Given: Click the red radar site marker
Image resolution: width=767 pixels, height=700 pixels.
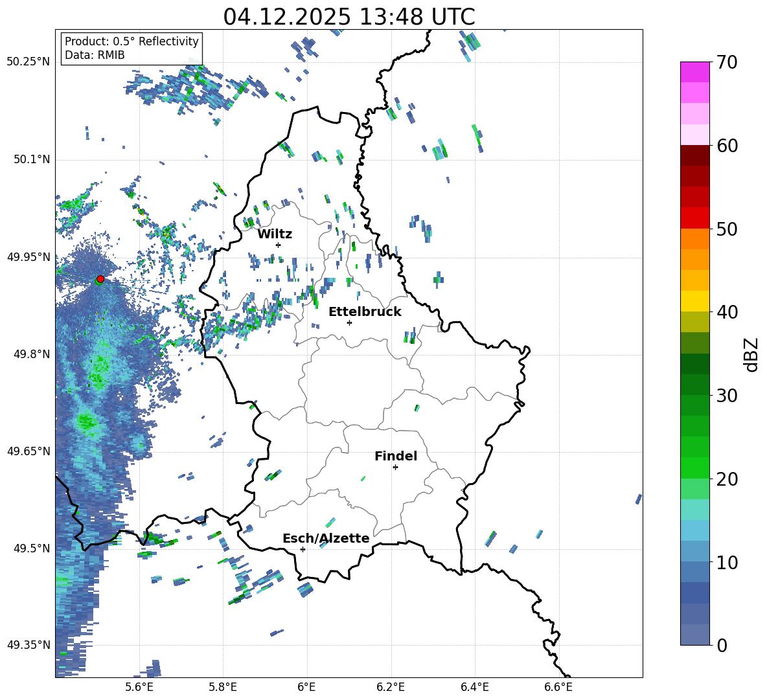Looking at the screenshot, I should tap(100, 279).
